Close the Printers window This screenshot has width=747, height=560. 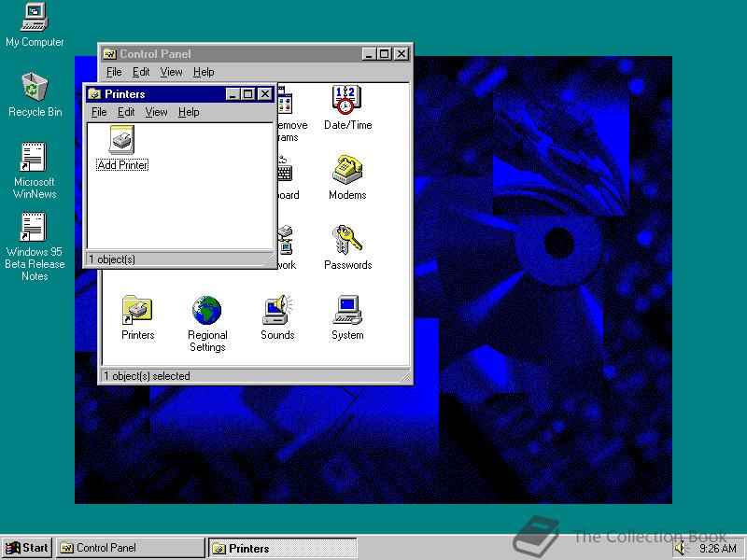[265, 94]
